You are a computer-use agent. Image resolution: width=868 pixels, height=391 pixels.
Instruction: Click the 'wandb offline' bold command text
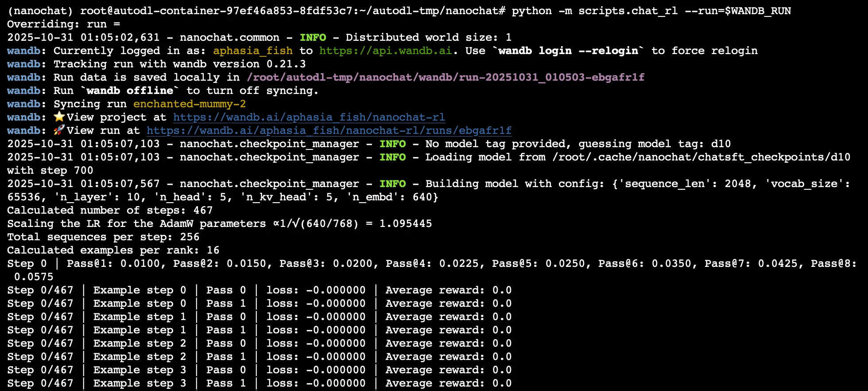[x=130, y=91]
